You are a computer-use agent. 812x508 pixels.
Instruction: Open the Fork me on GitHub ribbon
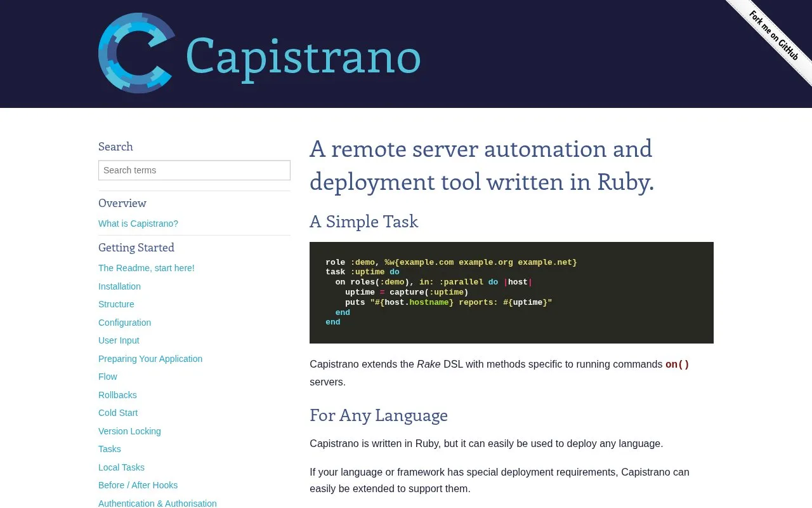(773, 36)
